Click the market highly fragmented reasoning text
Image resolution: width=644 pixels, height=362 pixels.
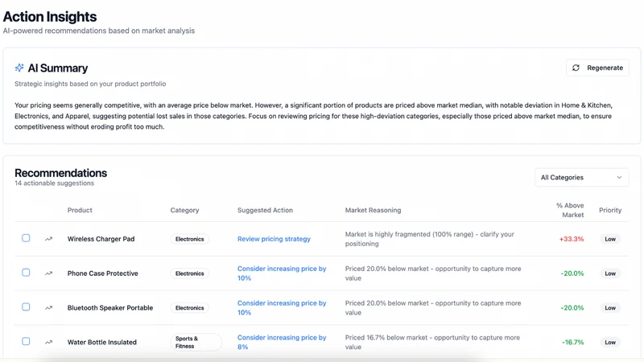[429, 239]
